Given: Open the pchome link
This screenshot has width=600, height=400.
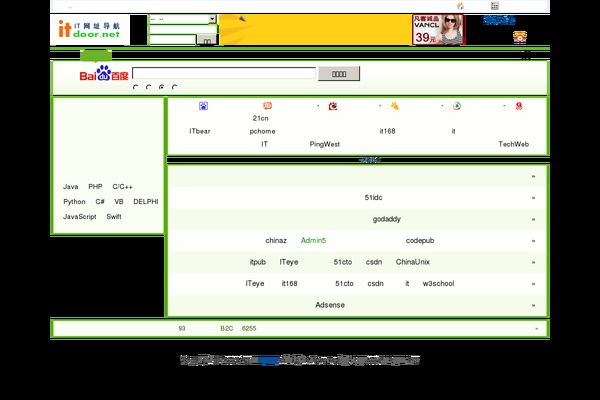Looking at the screenshot, I should click(x=262, y=131).
